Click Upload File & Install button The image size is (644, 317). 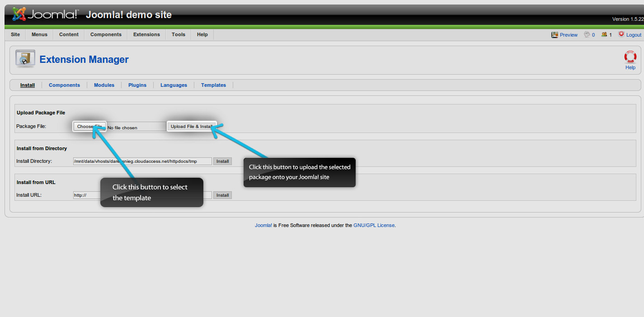(192, 127)
